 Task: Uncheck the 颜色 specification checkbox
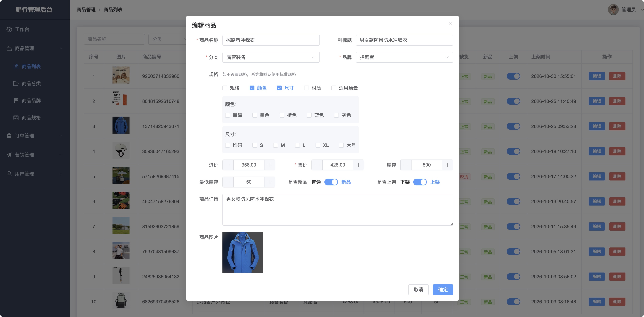[252, 88]
